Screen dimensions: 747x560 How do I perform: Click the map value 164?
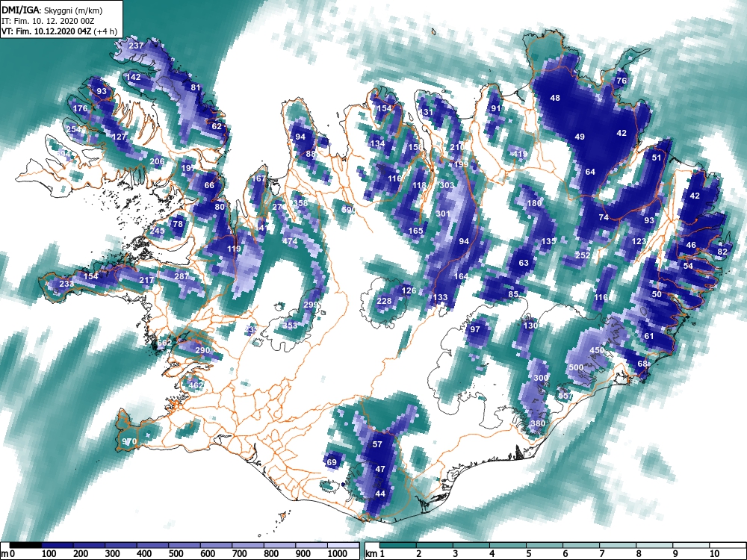[461, 276]
